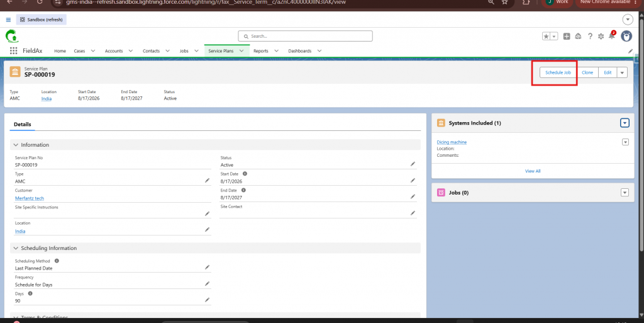Image resolution: width=644 pixels, height=323 pixels.
Task: Focus the global Search field
Action: coord(305,36)
